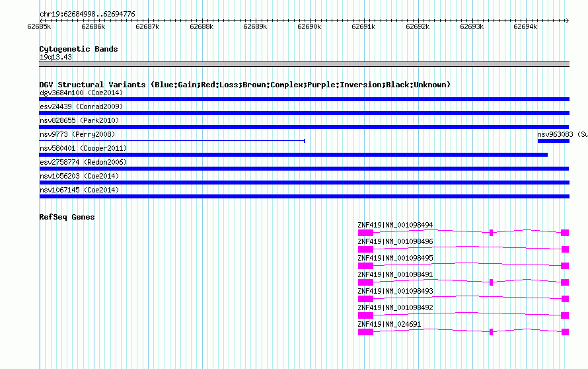588x369 pixels.
Task: Click first large exon of ZNF419|NM_001098494
Action: pos(365,233)
